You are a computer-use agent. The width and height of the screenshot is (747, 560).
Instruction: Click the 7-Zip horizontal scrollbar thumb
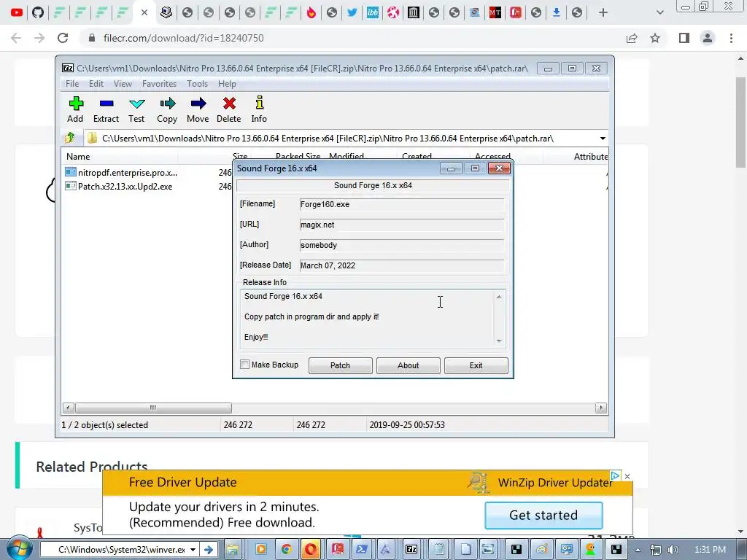pos(153,408)
